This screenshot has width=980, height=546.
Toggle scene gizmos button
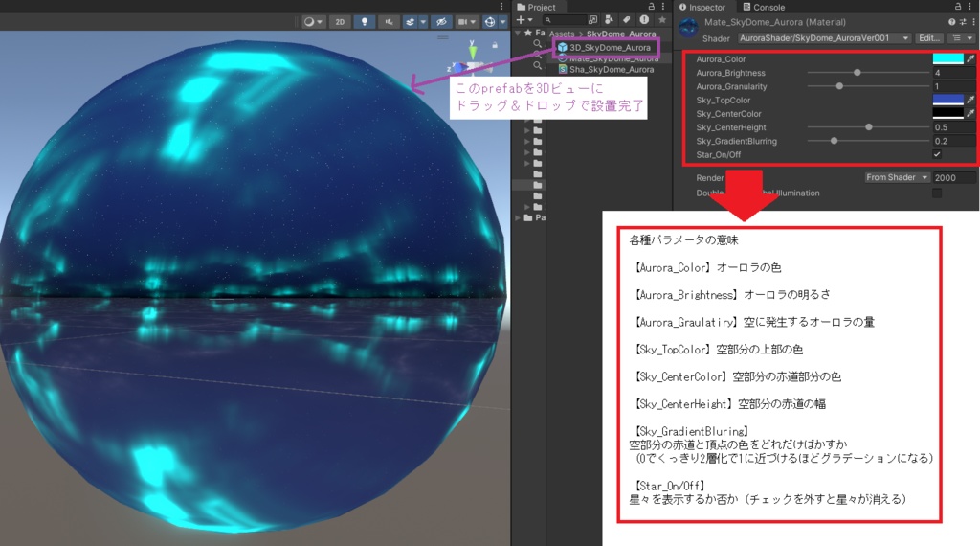[490, 22]
